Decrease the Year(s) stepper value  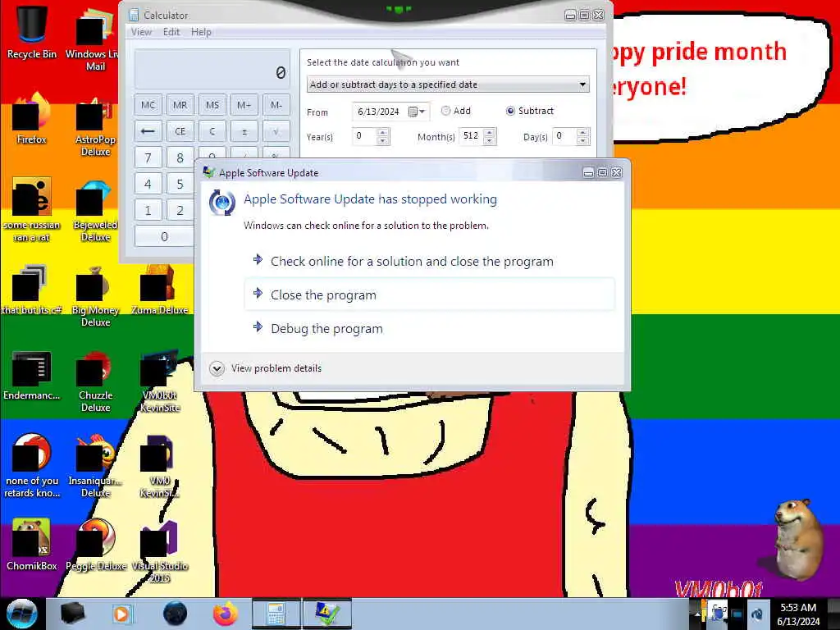click(x=382, y=140)
